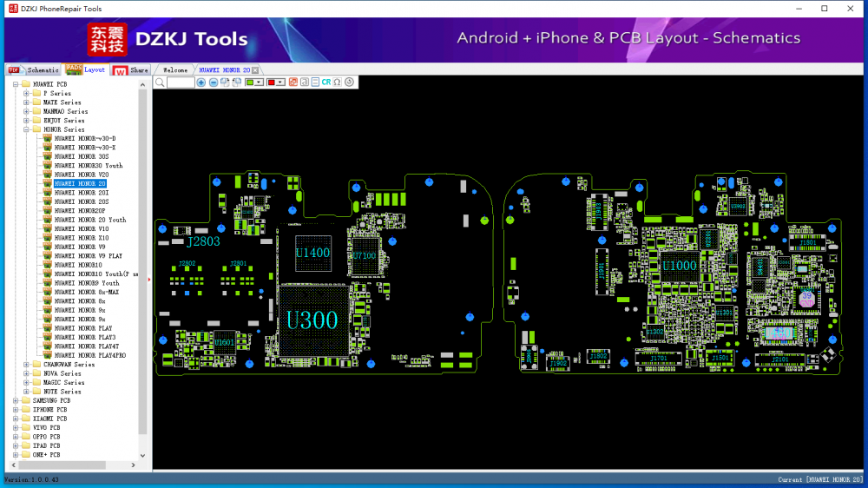This screenshot has width=868, height=488.
Task: Click the orange-red rotate icon in toolbar
Action: tap(293, 82)
